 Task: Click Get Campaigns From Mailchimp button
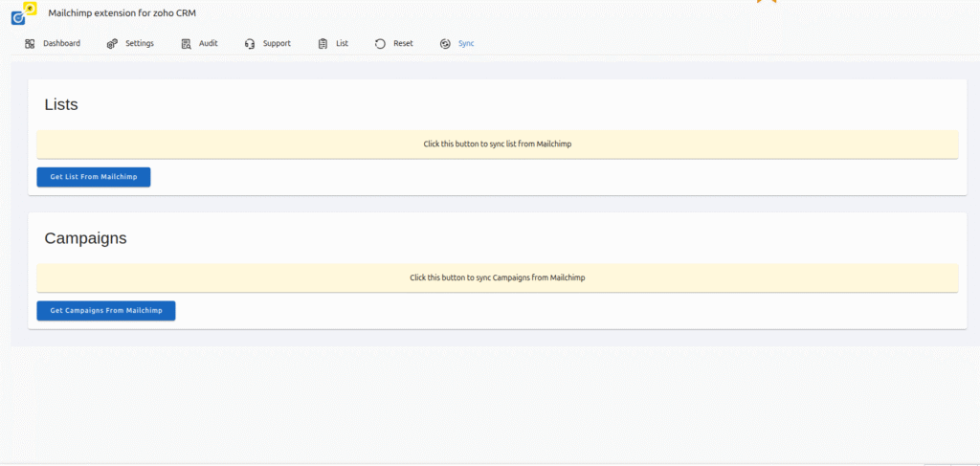[106, 310]
